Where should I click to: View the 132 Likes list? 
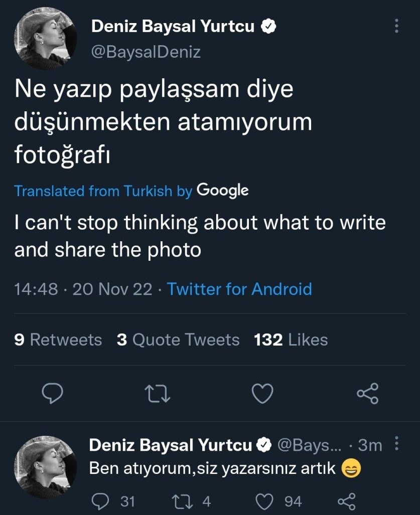(x=291, y=340)
